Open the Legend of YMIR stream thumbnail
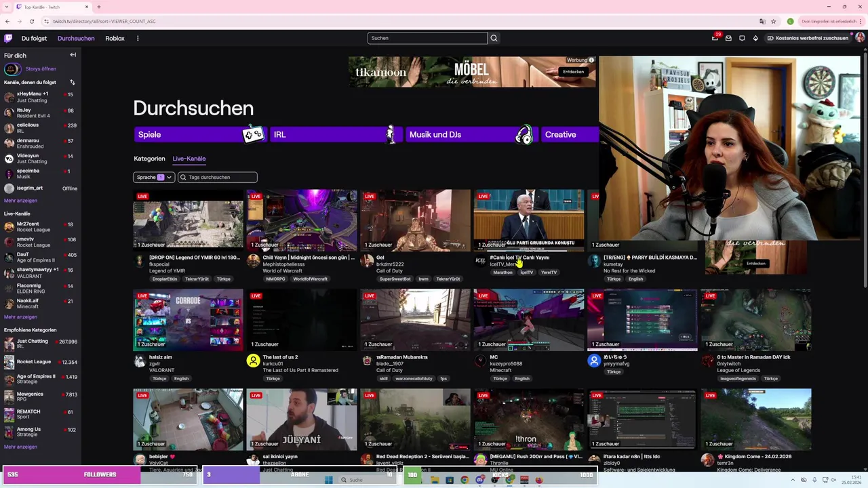 pyautogui.click(x=188, y=220)
